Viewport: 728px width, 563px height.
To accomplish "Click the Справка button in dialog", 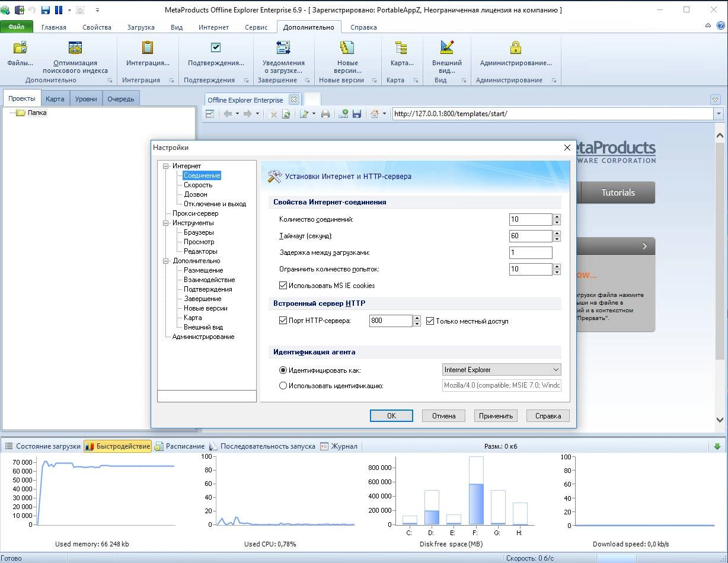I will (548, 416).
